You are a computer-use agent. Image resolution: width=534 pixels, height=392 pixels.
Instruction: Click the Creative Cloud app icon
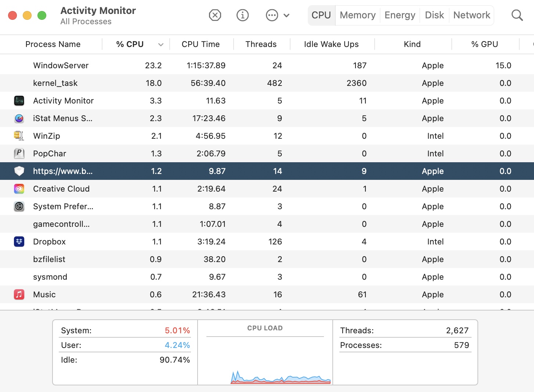[19, 189]
